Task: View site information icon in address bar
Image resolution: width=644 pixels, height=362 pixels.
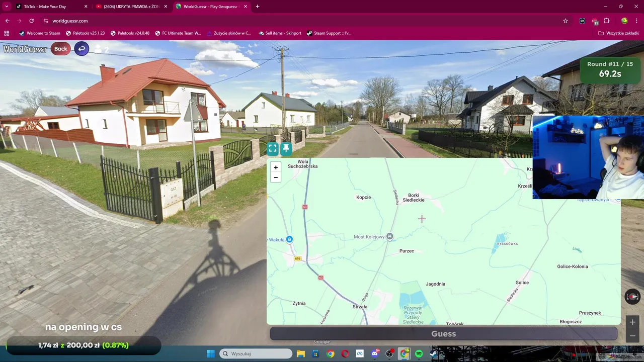Action: (46, 21)
